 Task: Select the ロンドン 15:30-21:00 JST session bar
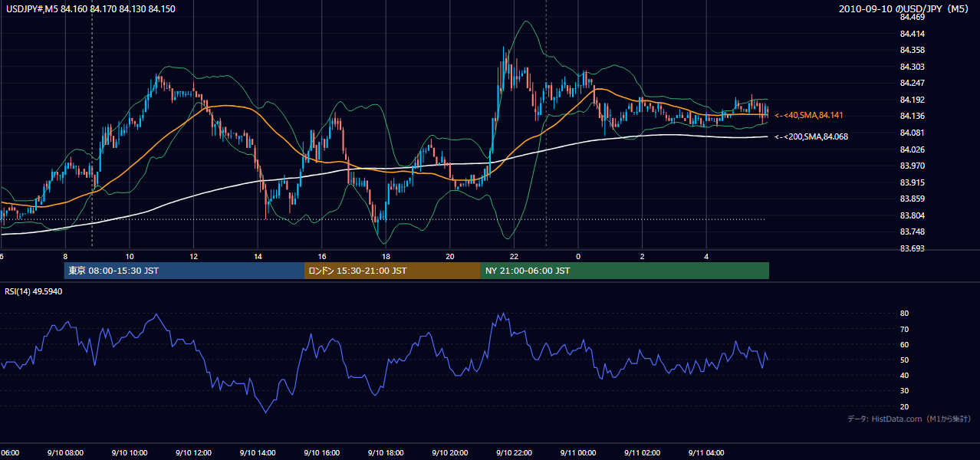393,271
